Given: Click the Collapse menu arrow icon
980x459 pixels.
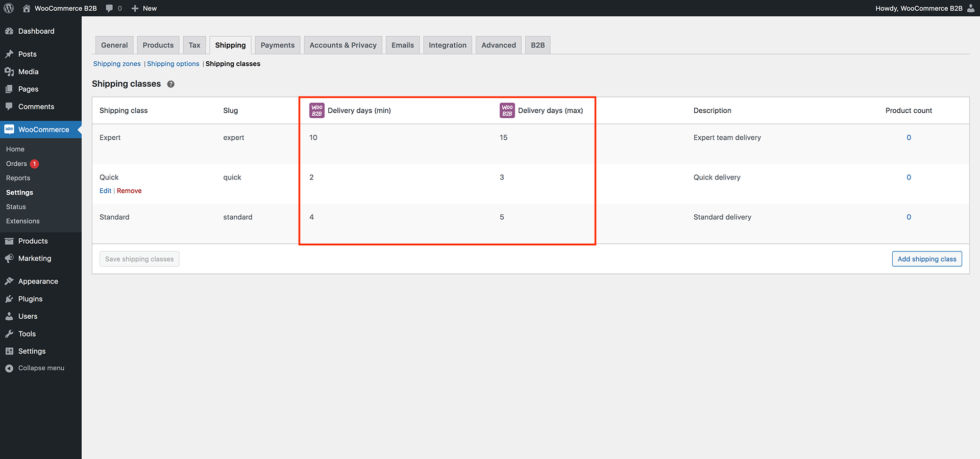Looking at the screenshot, I should [x=9, y=368].
